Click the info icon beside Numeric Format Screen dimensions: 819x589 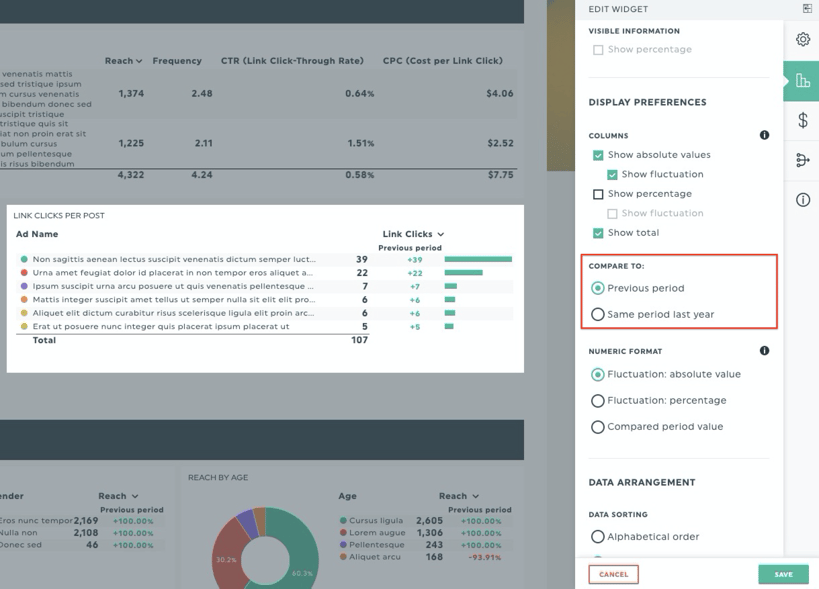click(x=764, y=351)
